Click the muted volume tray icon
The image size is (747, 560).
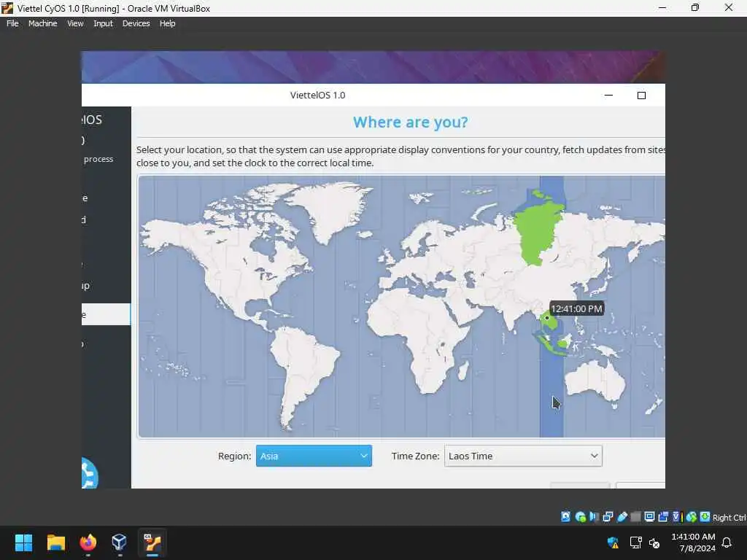tap(654, 542)
